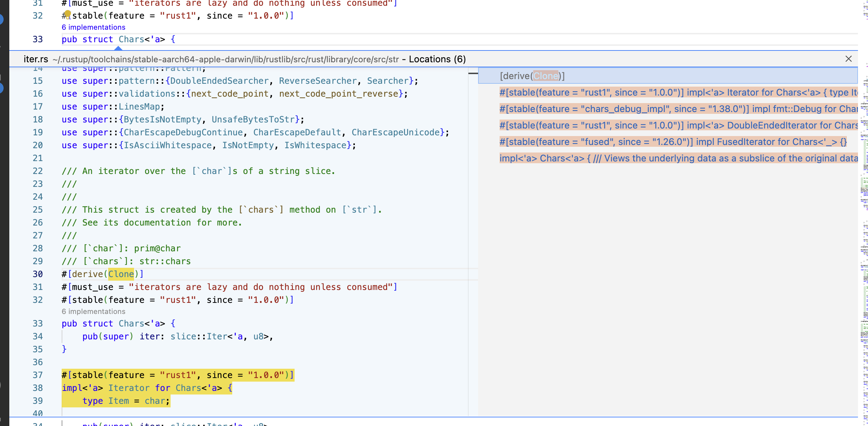The image size is (868, 426).
Task: Click 'Chars' struct name on main line 33
Action: (x=132, y=39)
